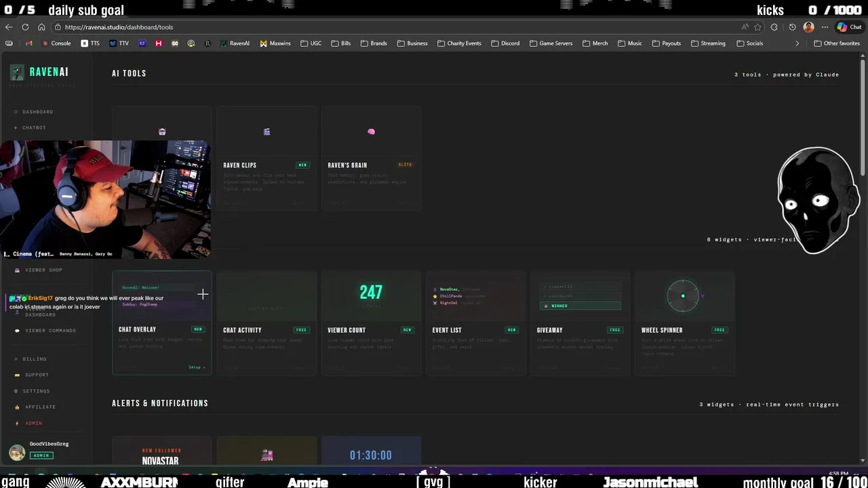Open the browser home page icon
Screen dimensions: 868x488
[41, 27]
